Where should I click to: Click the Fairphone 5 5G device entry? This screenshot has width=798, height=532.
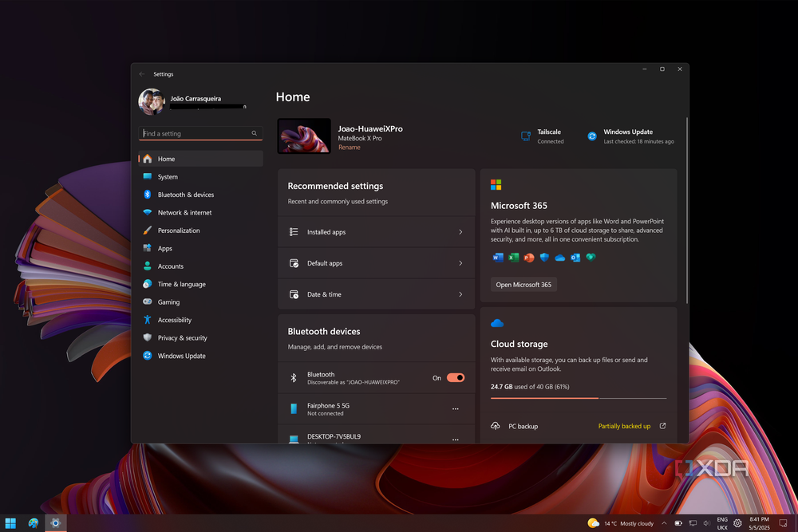point(377,409)
